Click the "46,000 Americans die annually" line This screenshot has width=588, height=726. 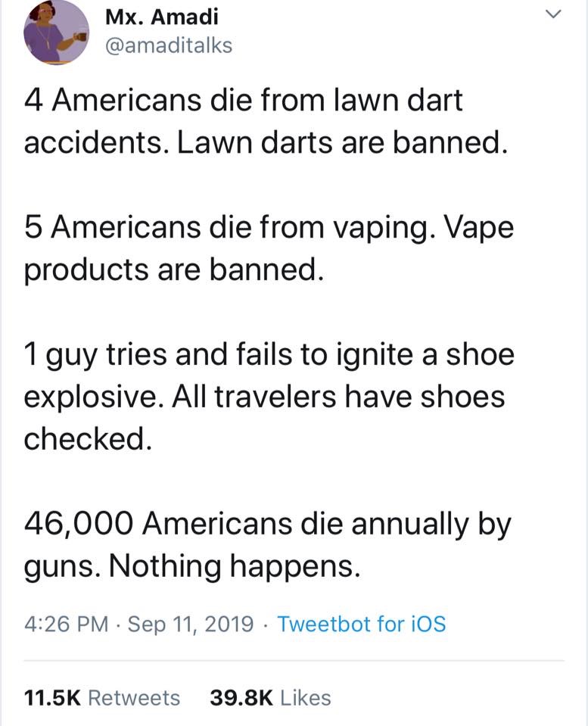pos(267,524)
